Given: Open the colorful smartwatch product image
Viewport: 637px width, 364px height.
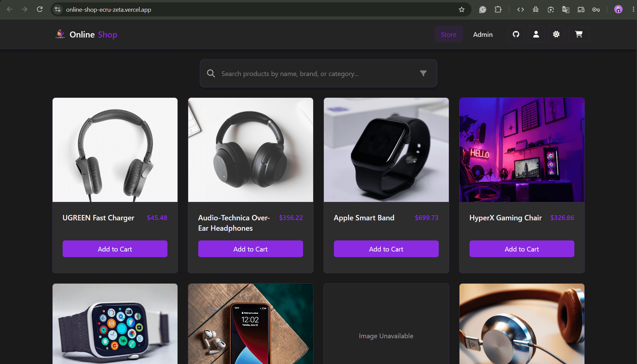Looking at the screenshot, I should click(115, 324).
